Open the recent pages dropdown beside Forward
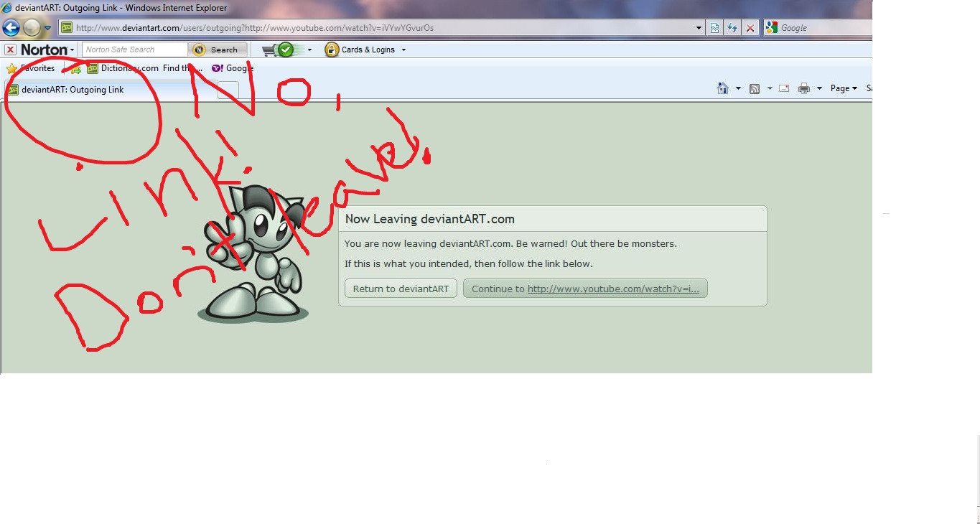This screenshot has height=524, width=980. coord(47,28)
